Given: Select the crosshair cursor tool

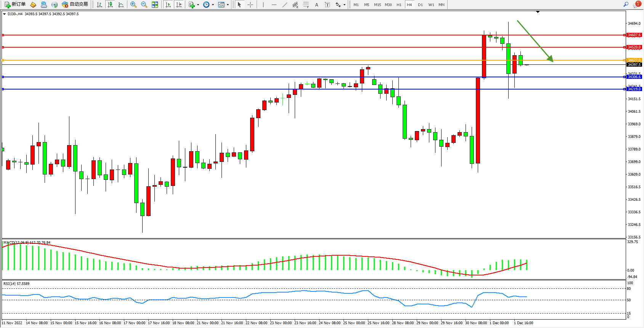Looking at the screenshot, I should pyautogui.click(x=250, y=5).
